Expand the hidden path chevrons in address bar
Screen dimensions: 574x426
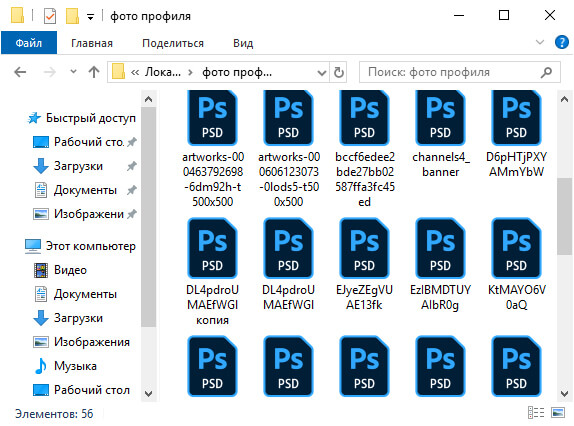click(x=135, y=72)
